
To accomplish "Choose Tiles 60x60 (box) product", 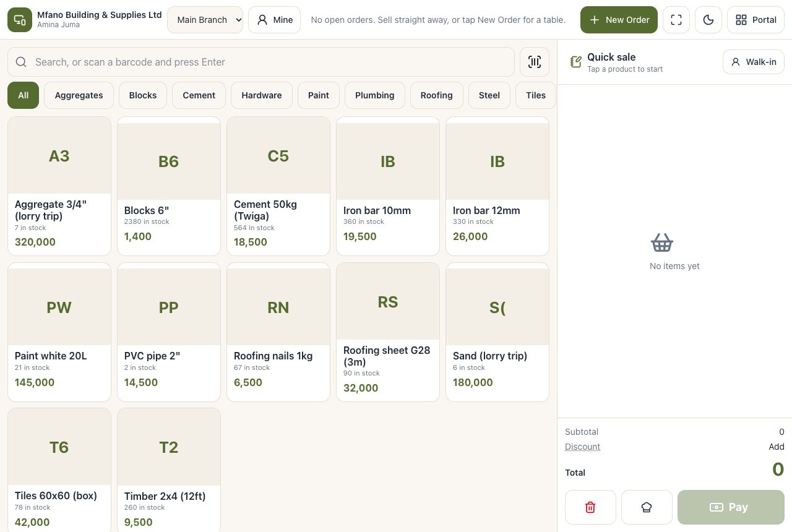I will tap(59, 470).
